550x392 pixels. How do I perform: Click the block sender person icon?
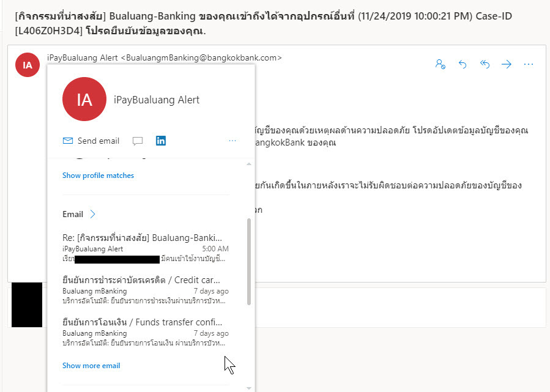click(440, 64)
